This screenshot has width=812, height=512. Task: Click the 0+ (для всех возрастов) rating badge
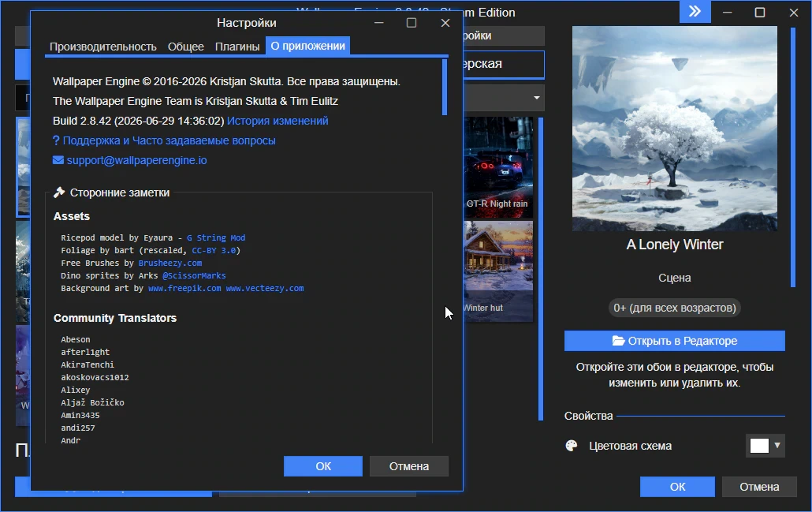[675, 308]
